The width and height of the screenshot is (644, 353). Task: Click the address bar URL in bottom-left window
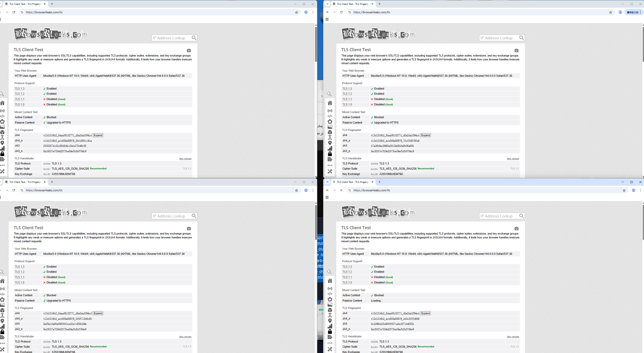coord(44,190)
